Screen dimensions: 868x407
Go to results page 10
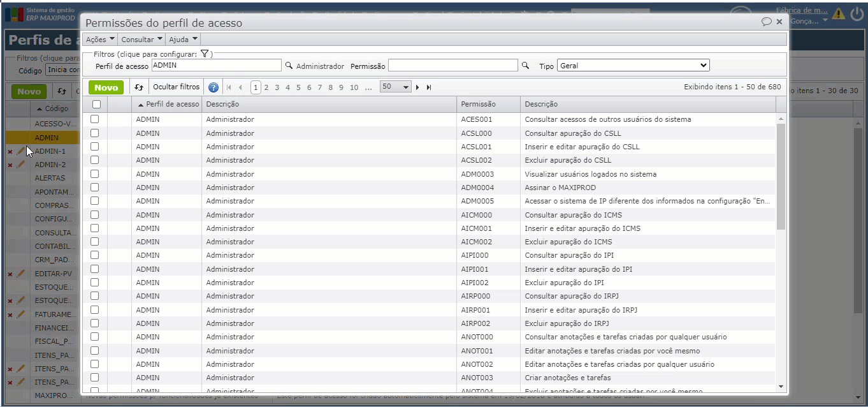[354, 87]
